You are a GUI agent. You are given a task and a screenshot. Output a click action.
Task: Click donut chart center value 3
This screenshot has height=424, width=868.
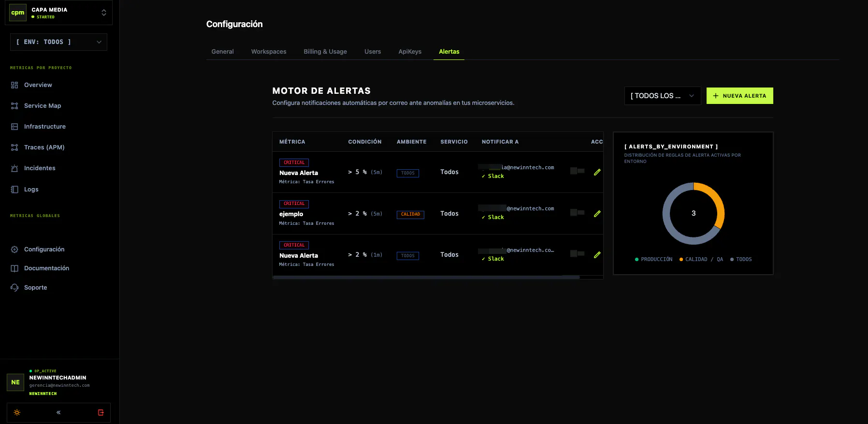694,213
